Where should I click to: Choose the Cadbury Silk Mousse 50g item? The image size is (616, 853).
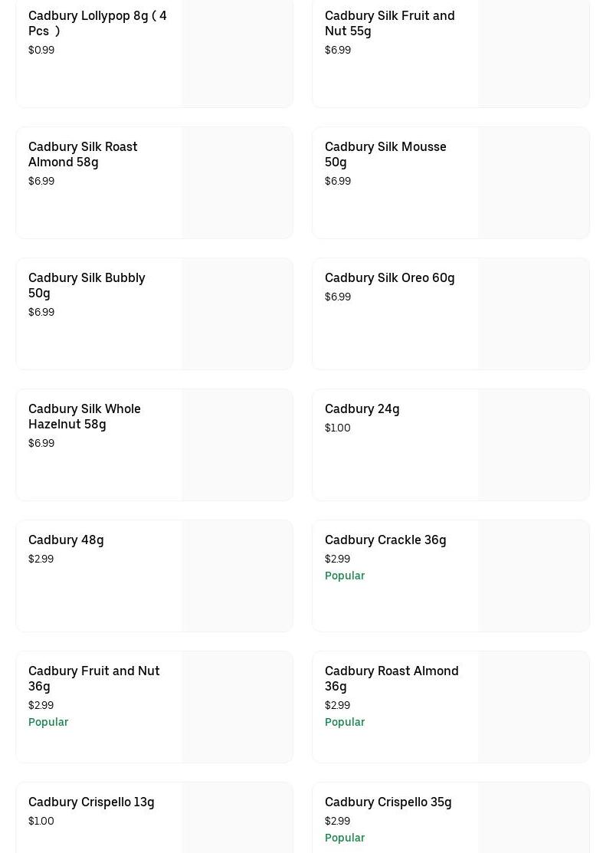(x=385, y=154)
